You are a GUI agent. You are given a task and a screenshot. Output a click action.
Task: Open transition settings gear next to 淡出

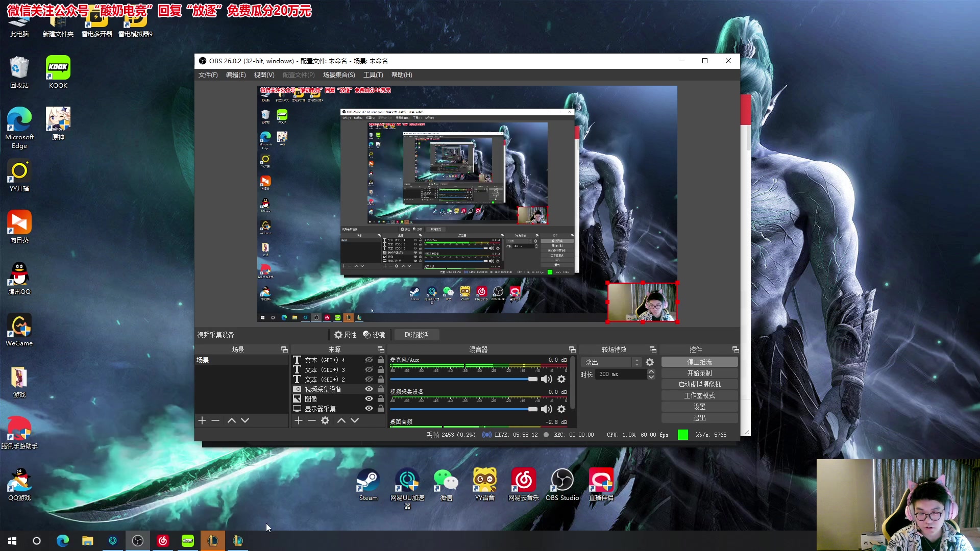click(x=650, y=362)
